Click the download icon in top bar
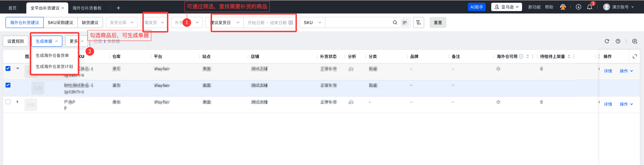The height and width of the screenshot is (165, 644). [578, 7]
